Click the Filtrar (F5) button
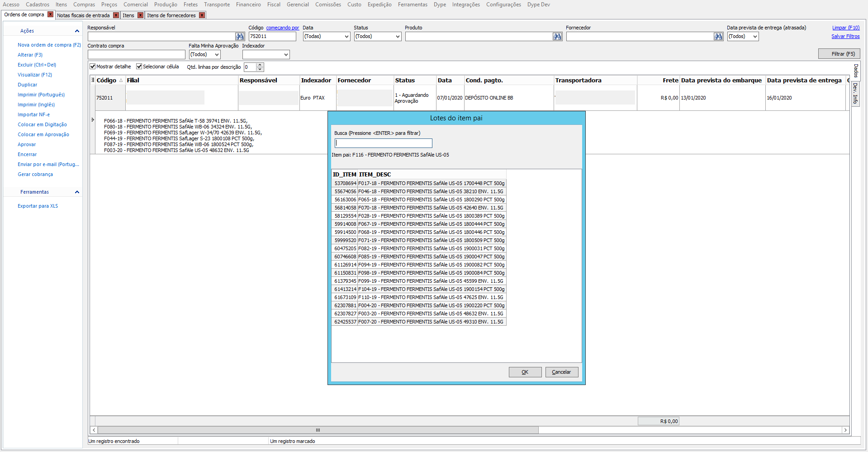This screenshot has width=868, height=452. pos(839,54)
